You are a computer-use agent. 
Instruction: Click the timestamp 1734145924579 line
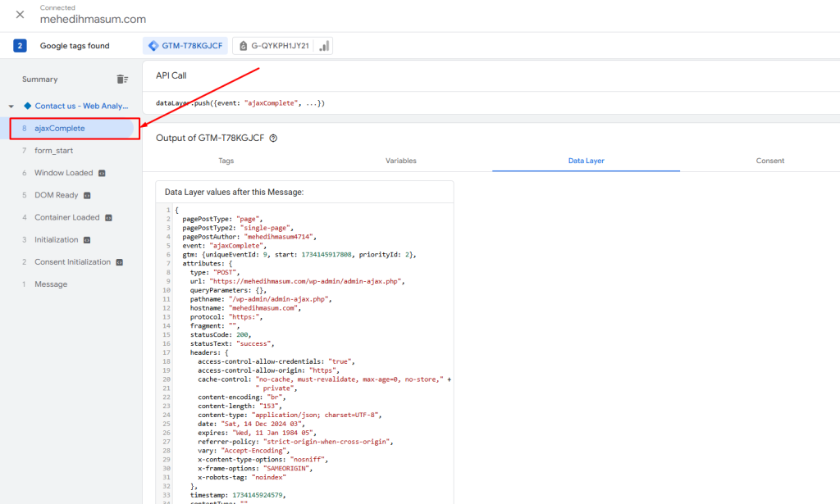[x=240, y=496]
